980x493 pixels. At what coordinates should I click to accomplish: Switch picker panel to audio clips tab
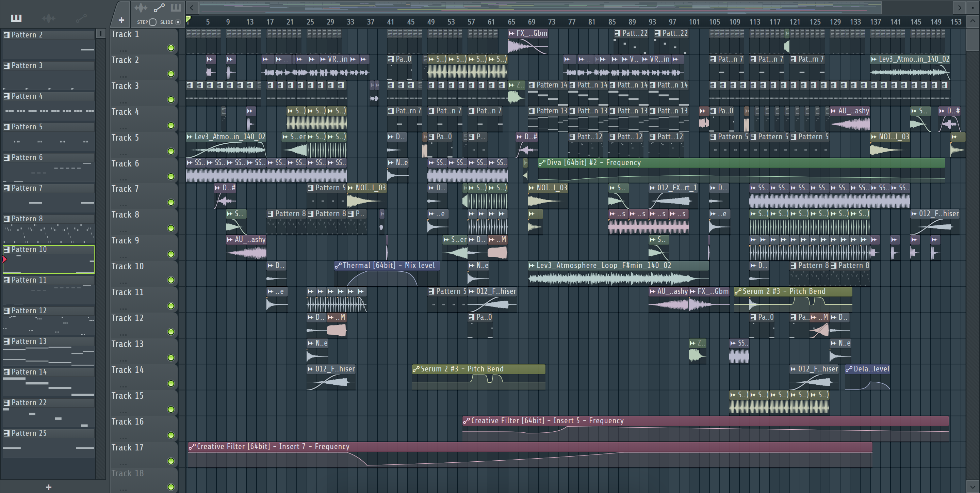(49, 18)
